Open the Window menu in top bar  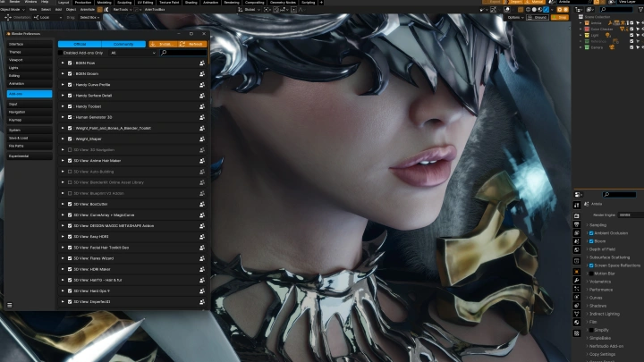point(30,2)
